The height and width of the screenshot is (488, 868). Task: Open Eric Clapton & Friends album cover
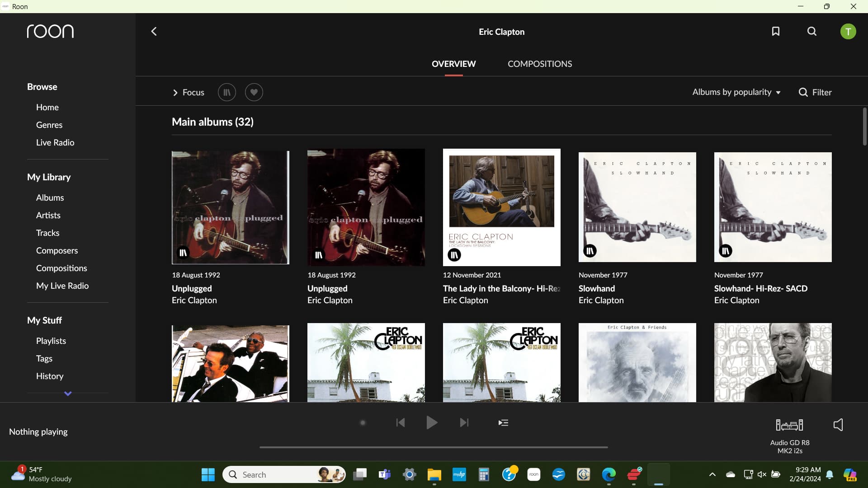click(637, 362)
